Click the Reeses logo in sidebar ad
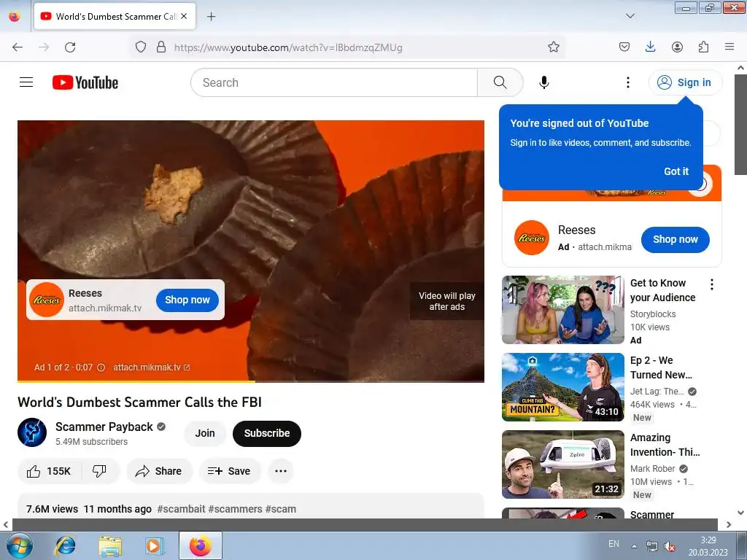Image resolution: width=747 pixels, height=560 pixels. click(531, 238)
